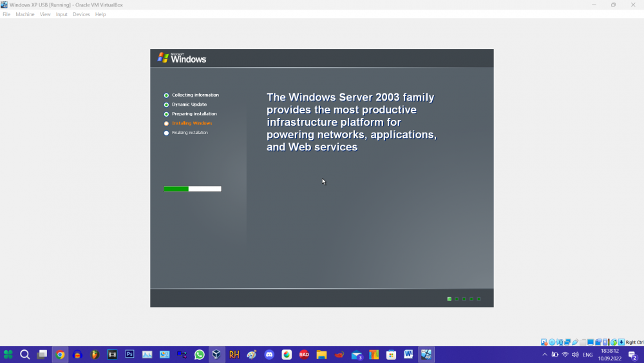
Task: Restore down the VirtualBox window
Action: point(613,5)
